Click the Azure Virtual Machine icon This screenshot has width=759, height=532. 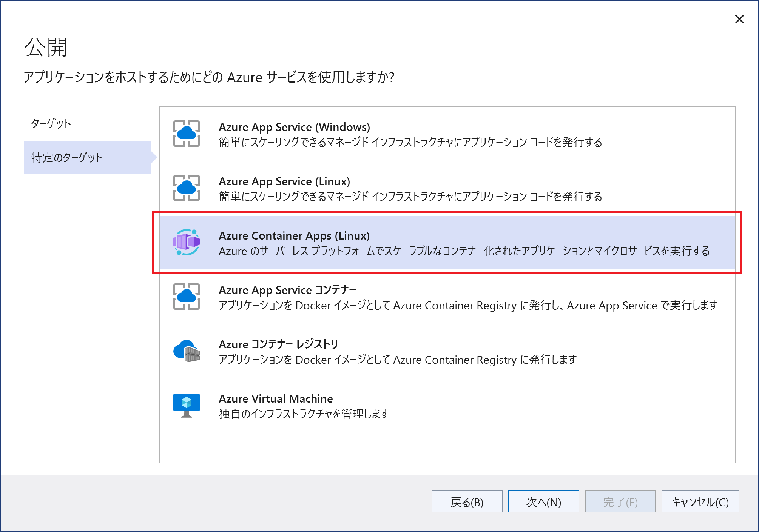pyautogui.click(x=186, y=406)
